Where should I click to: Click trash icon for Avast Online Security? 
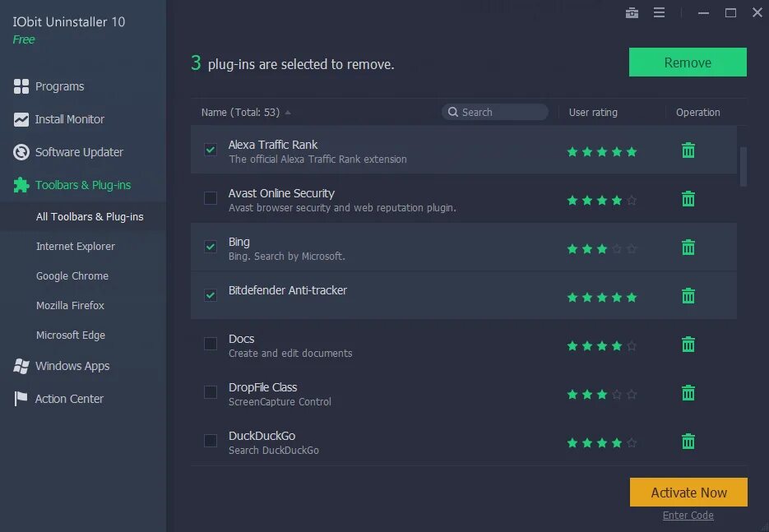tap(688, 199)
